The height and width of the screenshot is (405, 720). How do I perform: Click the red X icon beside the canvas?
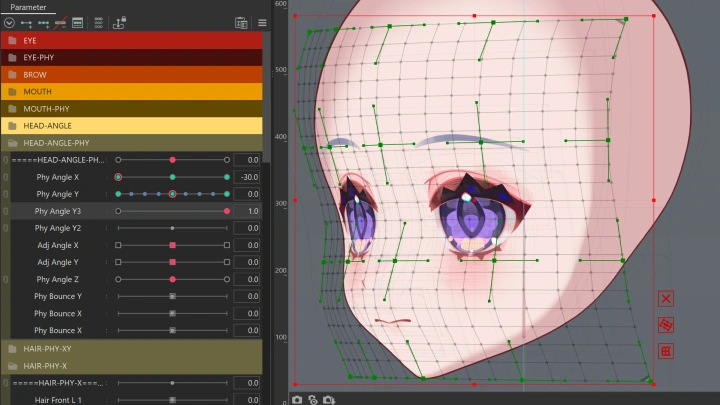667,298
